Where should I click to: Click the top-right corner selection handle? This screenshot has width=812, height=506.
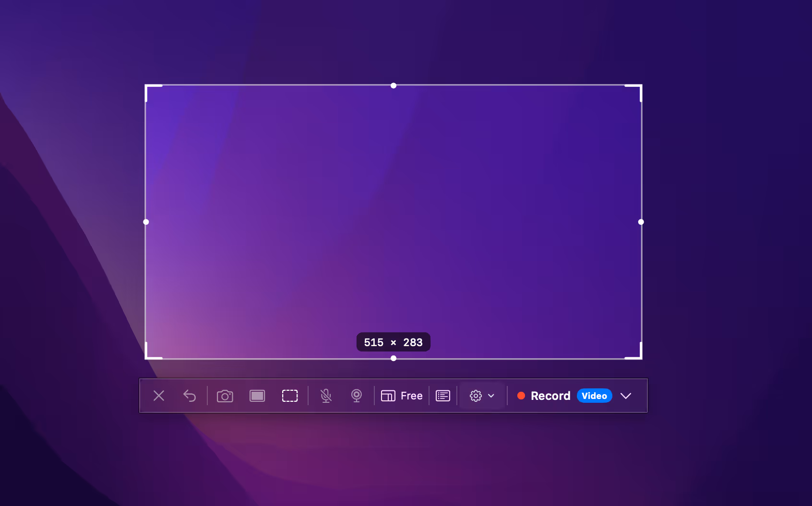point(639,87)
